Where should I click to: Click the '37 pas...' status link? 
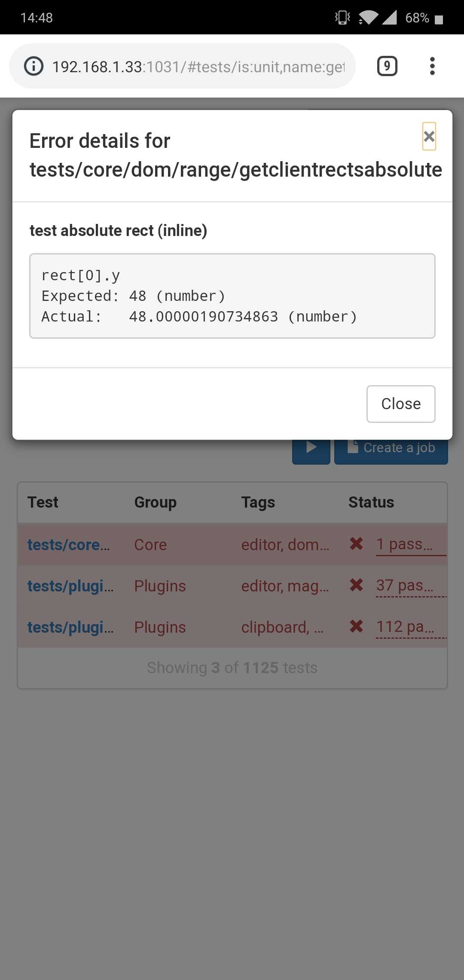pos(404,585)
